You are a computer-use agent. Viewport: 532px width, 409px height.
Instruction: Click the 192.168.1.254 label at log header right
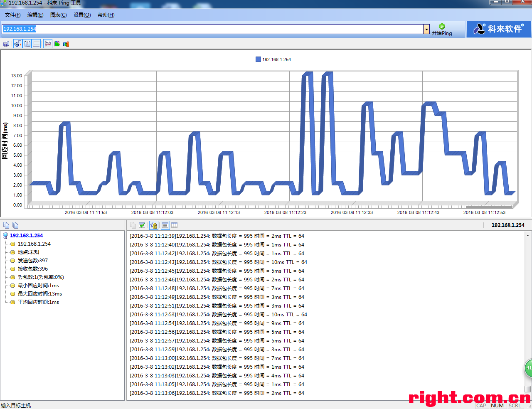[x=508, y=225]
